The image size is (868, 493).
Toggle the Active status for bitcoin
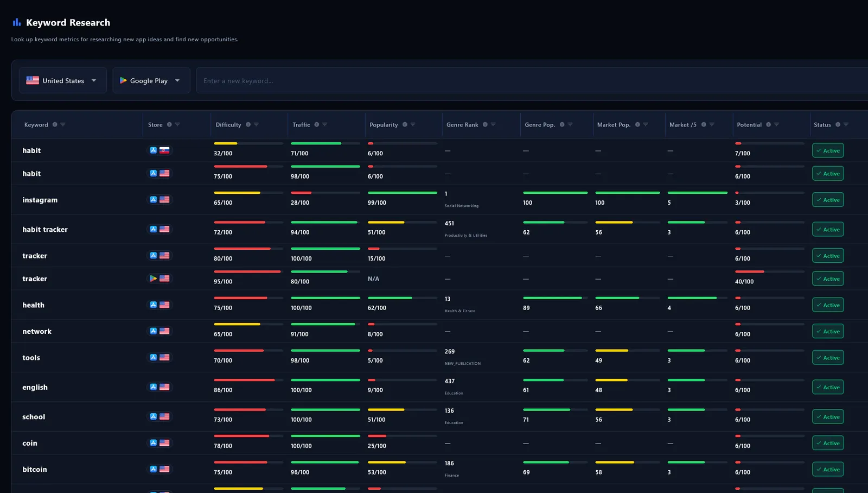tap(828, 470)
